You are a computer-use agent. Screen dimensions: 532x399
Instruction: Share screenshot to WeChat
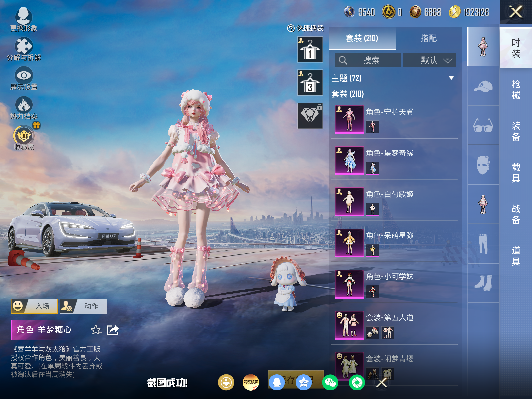[x=330, y=382]
